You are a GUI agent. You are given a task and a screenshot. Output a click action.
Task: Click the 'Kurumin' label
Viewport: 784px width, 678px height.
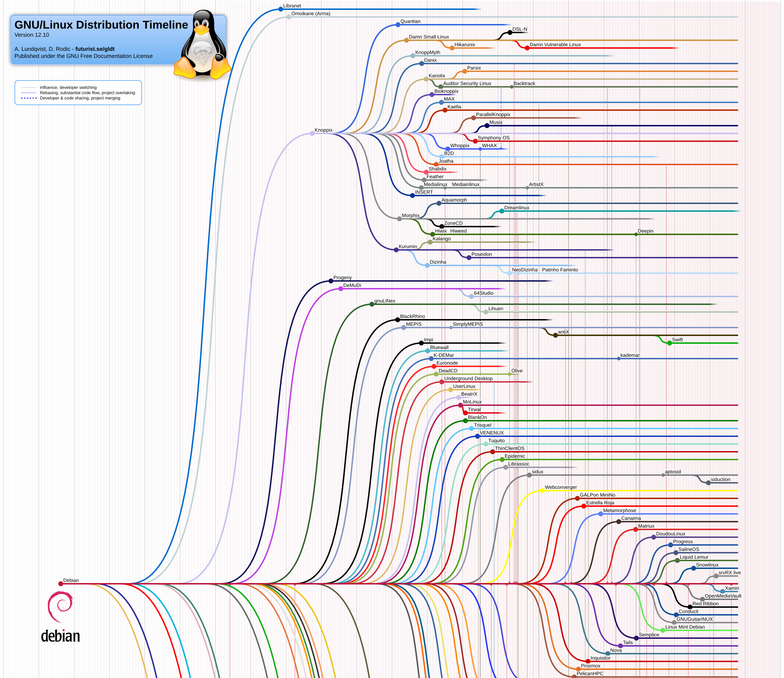(408, 246)
